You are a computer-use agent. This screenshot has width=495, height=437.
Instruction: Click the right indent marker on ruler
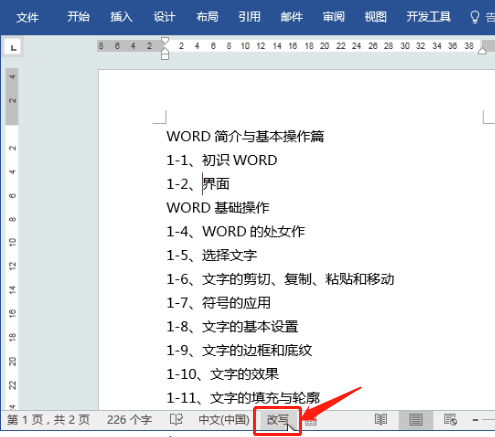(482, 51)
